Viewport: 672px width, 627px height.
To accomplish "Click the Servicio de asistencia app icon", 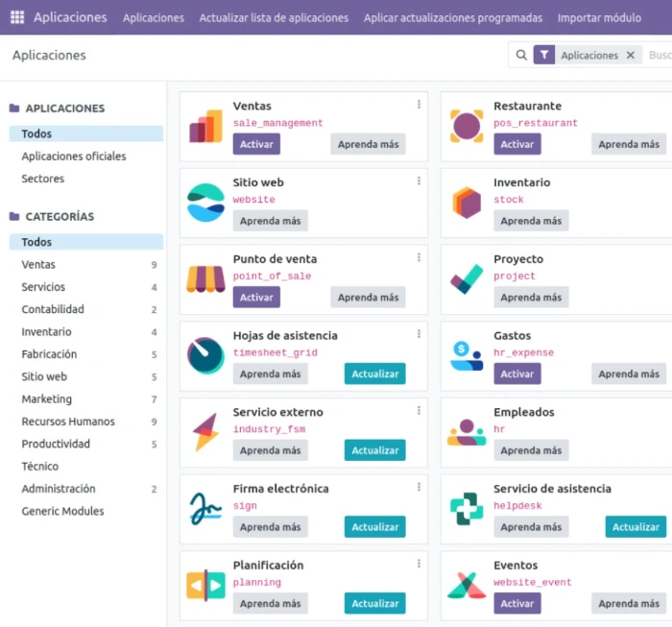I will click(x=467, y=508).
